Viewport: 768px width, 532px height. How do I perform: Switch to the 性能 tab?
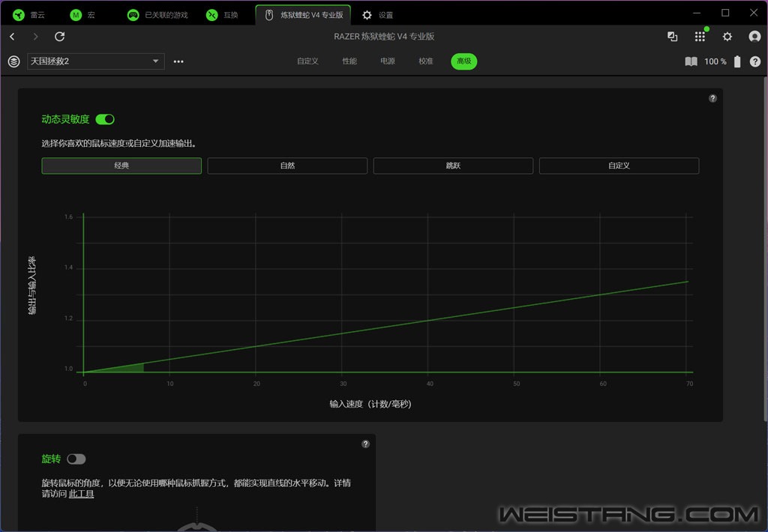click(349, 61)
